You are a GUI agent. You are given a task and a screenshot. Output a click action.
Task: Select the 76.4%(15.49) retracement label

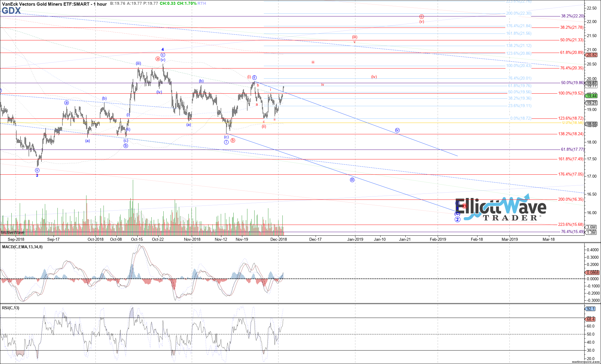click(572, 232)
